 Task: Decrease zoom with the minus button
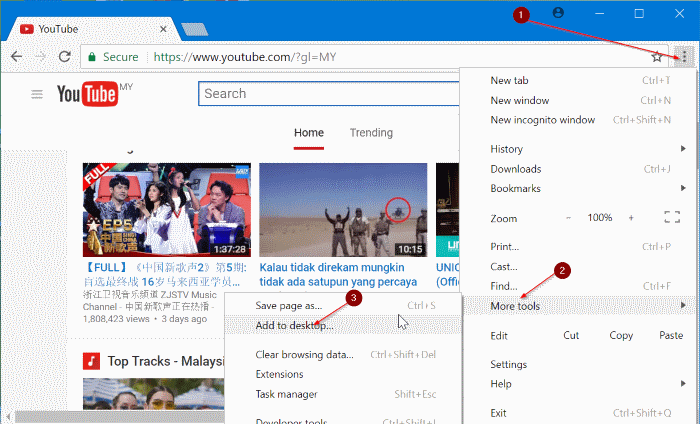click(x=568, y=218)
